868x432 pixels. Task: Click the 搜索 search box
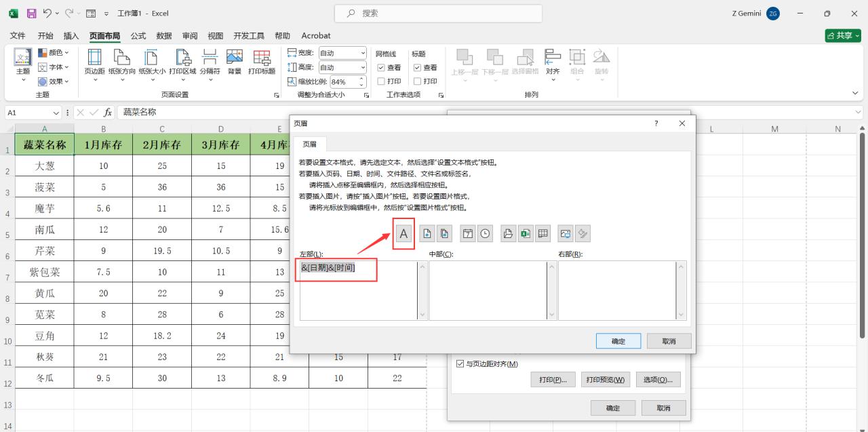click(438, 14)
